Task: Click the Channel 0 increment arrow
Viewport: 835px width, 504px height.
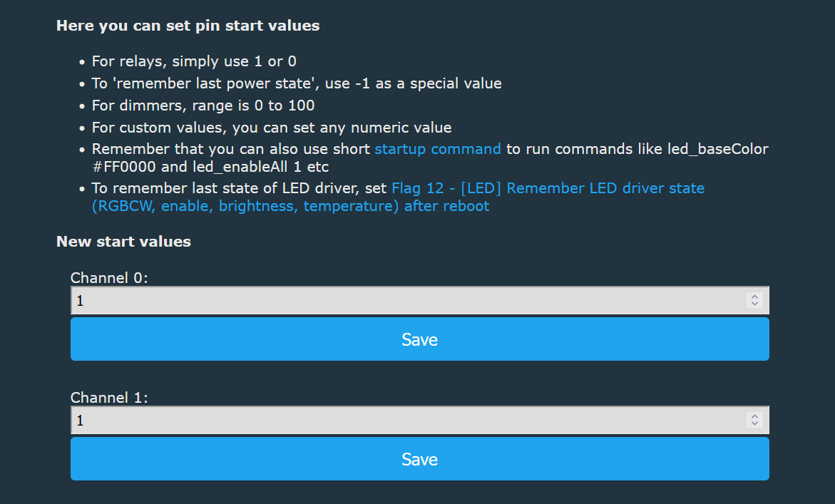Action: (754, 297)
